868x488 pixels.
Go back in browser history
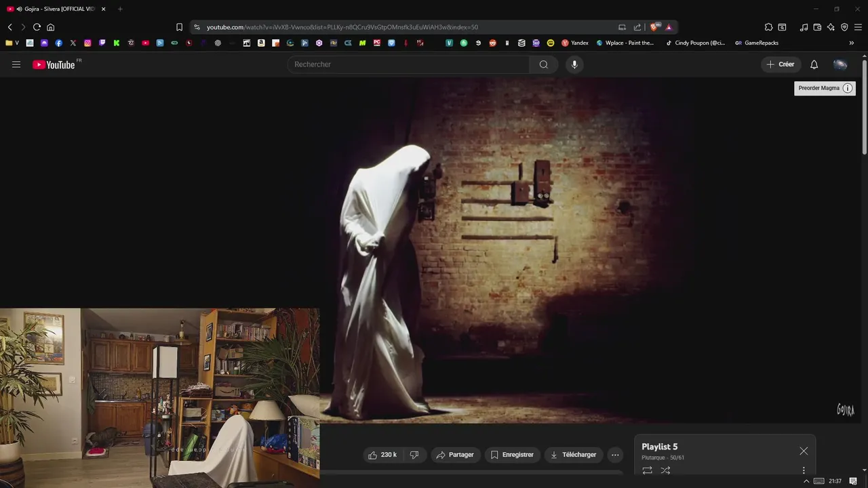[9, 27]
